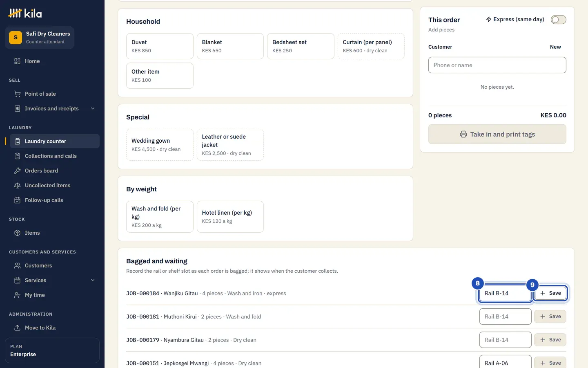
Task: Open the Enterprise plan card
Action: click(x=52, y=350)
